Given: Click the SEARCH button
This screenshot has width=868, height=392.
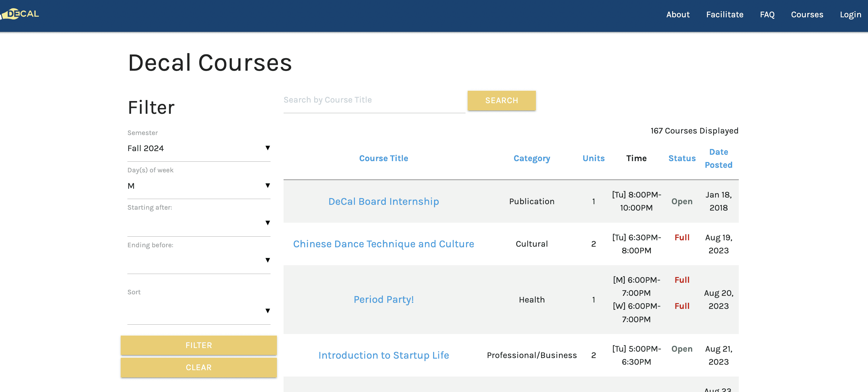Looking at the screenshot, I should (x=501, y=100).
